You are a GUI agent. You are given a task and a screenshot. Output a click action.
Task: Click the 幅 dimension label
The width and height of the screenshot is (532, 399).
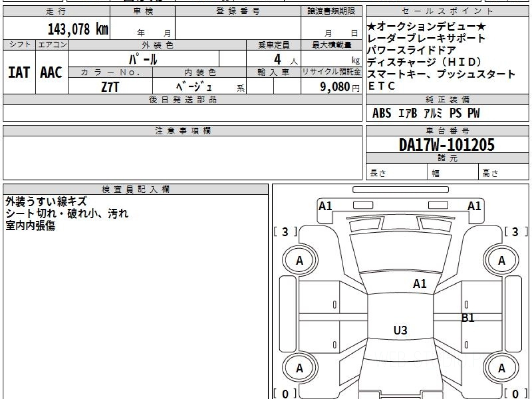pos(436,173)
